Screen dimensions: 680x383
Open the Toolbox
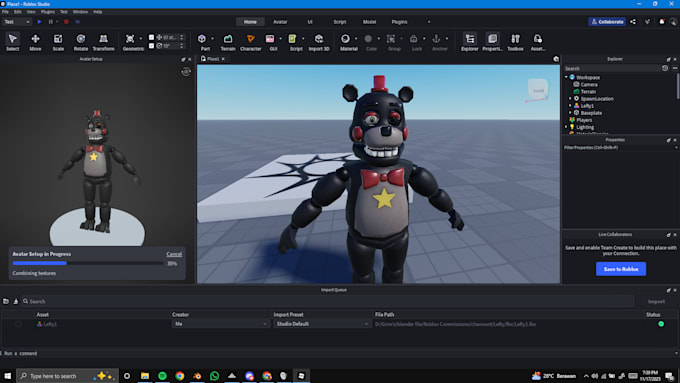click(515, 42)
